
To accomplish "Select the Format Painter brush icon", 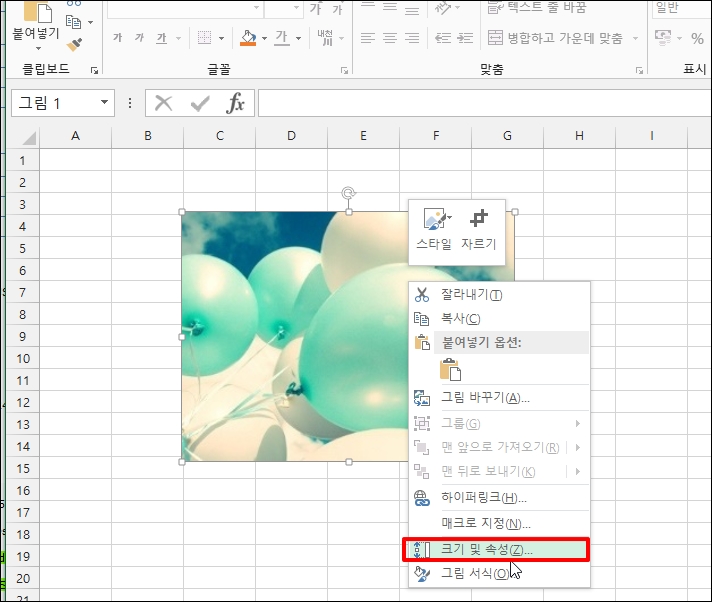I will 74,44.
